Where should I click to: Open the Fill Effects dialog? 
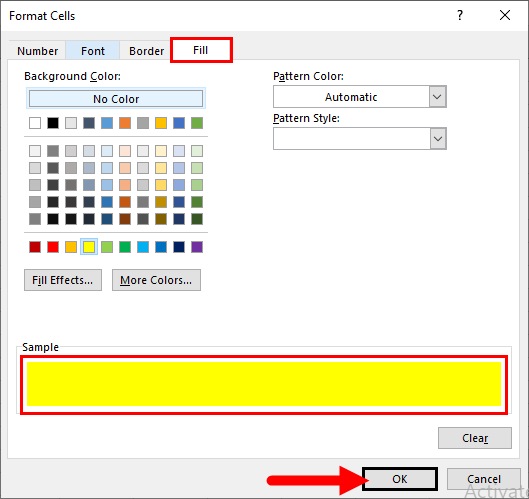pyautogui.click(x=63, y=280)
